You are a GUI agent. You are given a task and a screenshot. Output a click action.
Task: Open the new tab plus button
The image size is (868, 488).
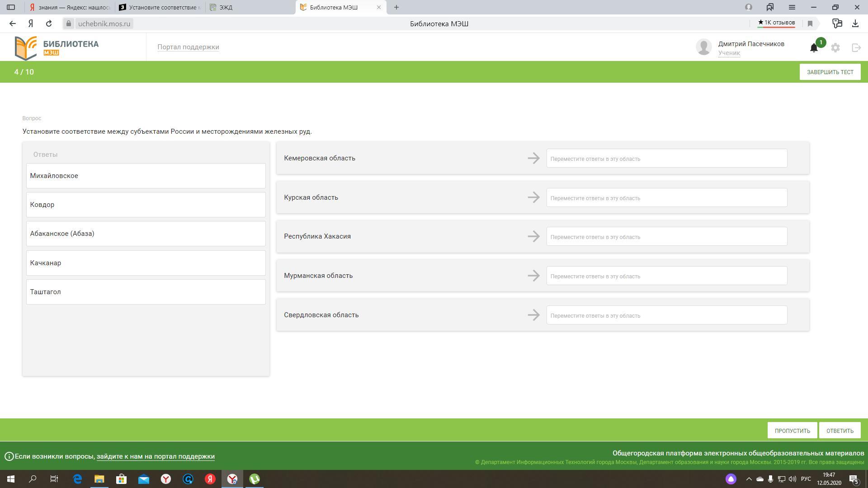point(396,7)
